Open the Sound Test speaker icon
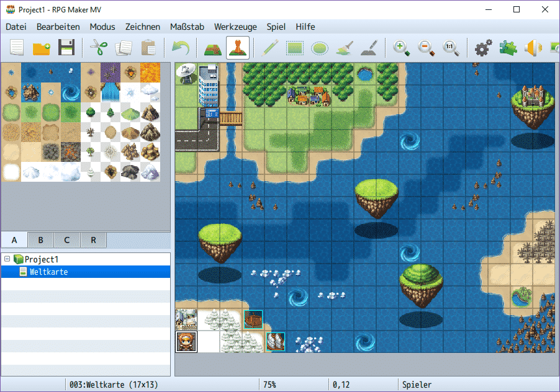The image size is (560, 392). tap(533, 47)
